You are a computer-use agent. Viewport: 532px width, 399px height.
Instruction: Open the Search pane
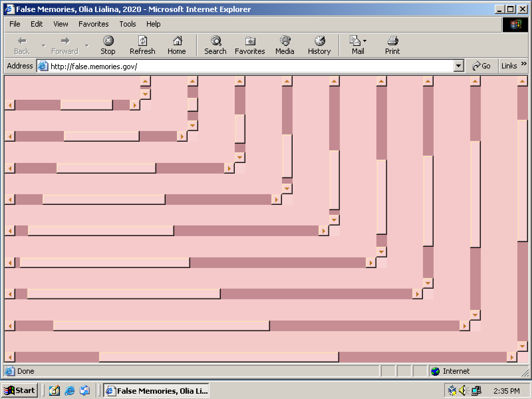215,46
